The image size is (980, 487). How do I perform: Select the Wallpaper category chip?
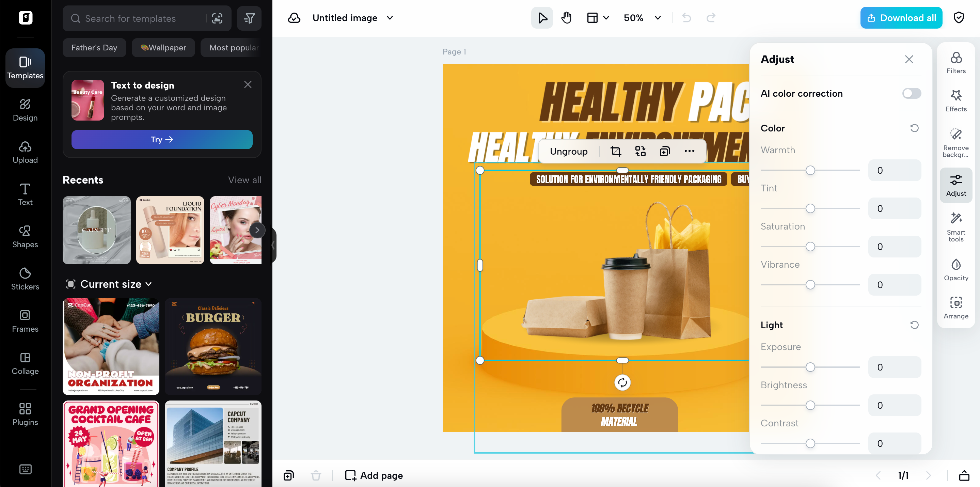pos(163,48)
